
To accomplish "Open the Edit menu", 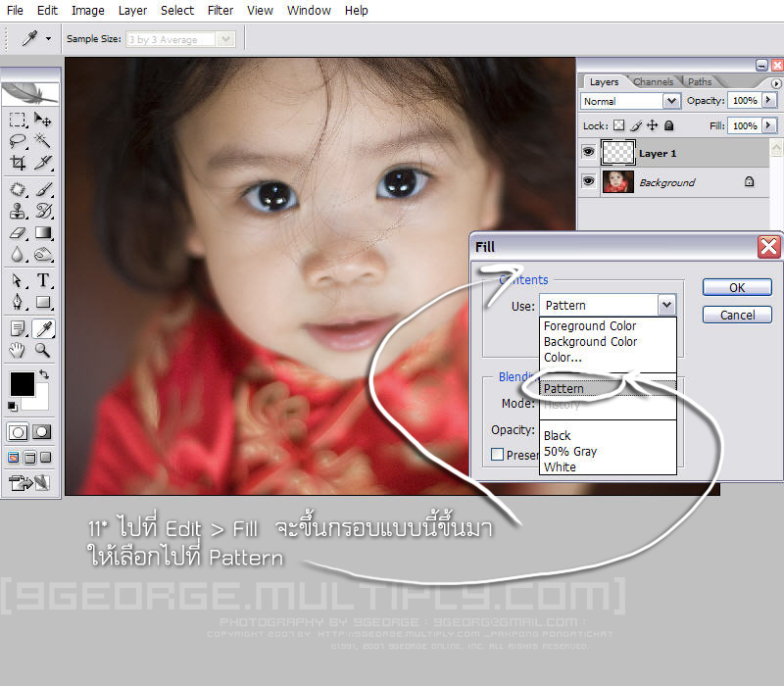I will pyautogui.click(x=47, y=10).
